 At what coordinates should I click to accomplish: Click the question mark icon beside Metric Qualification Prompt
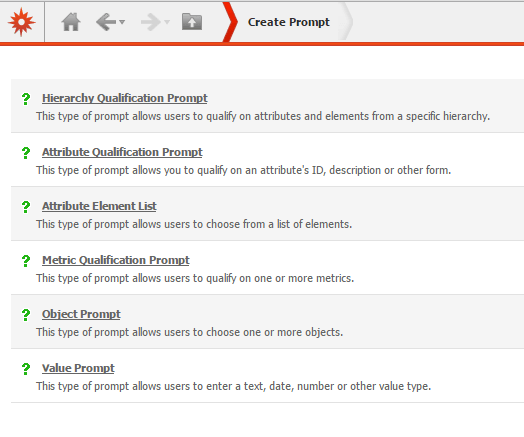[26, 261]
